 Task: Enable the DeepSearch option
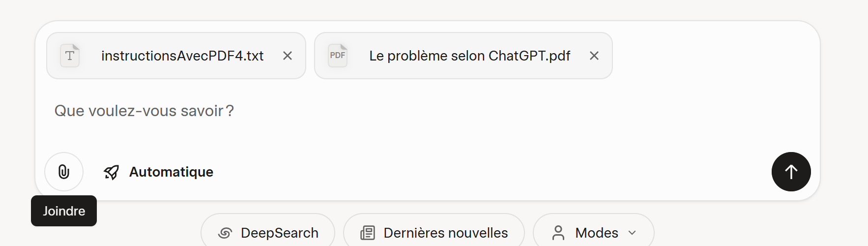(279, 233)
